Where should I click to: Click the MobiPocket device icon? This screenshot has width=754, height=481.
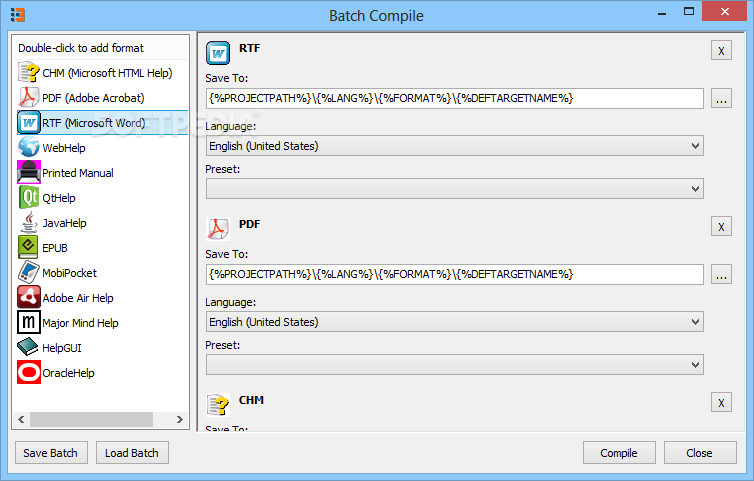(x=29, y=273)
